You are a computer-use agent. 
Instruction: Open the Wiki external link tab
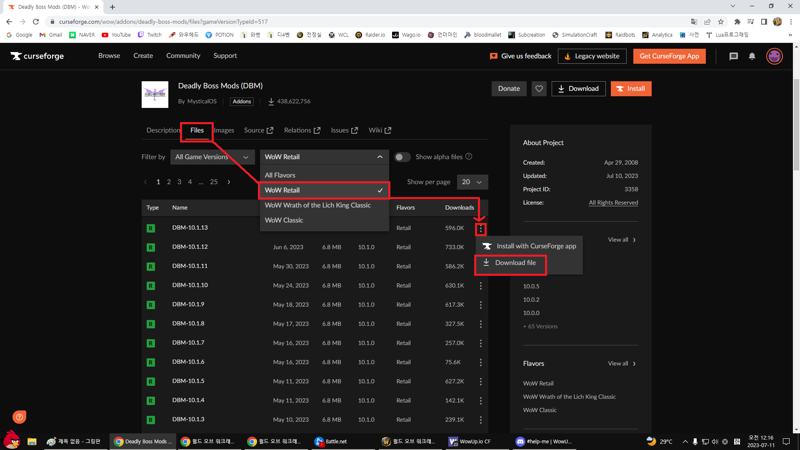tap(380, 131)
